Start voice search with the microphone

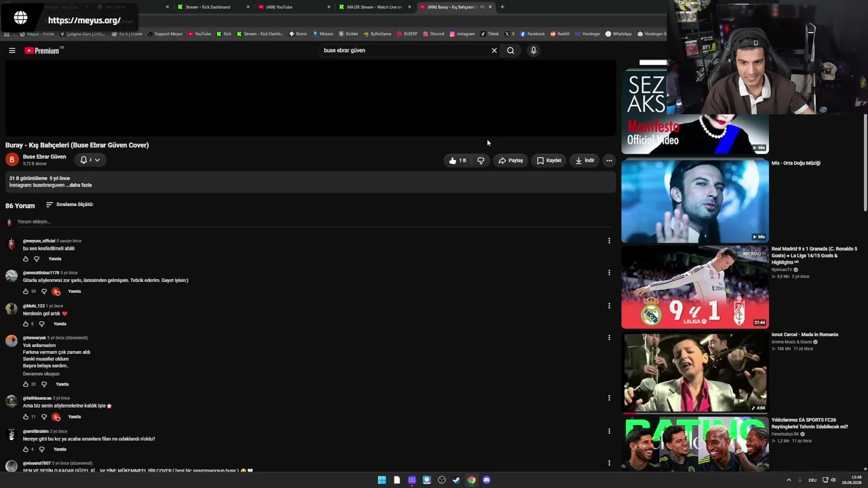pyautogui.click(x=534, y=50)
